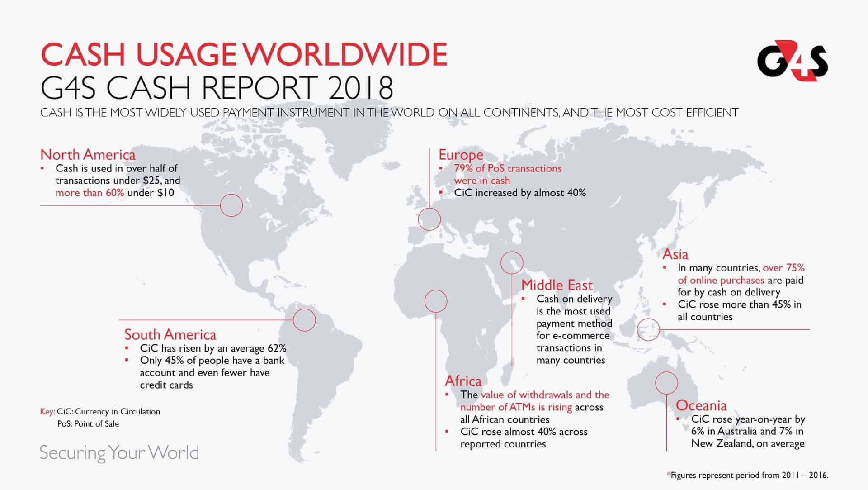Click '79% of PoS transactions' text
868x490 pixels.
508,168
